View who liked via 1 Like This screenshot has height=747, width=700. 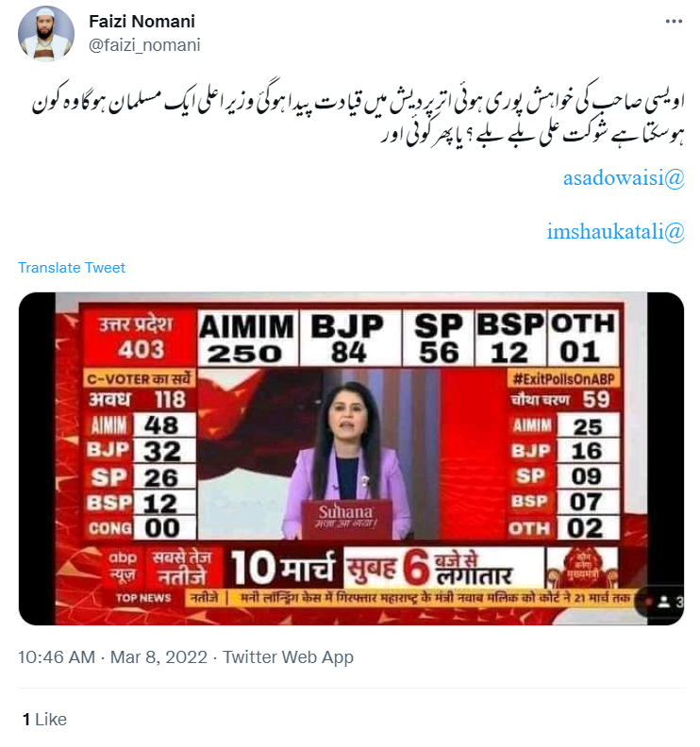(44, 720)
